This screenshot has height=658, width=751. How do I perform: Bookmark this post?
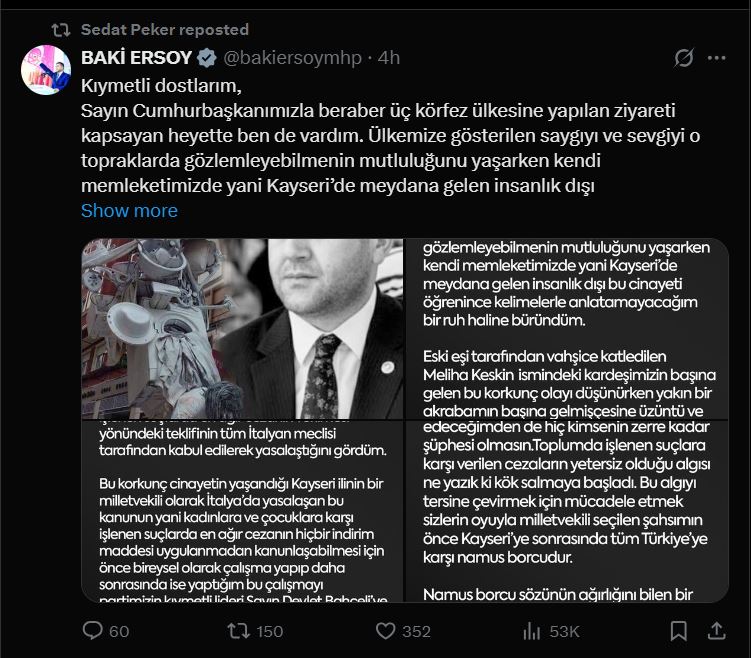pyautogui.click(x=679, y=631)
